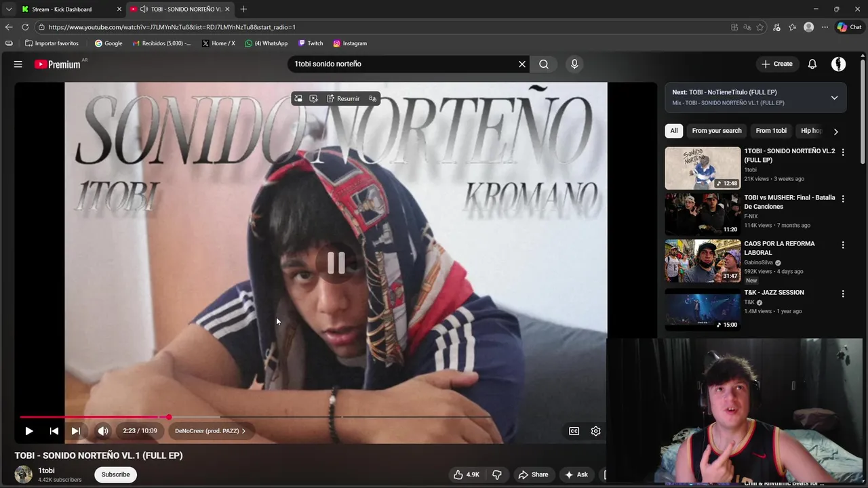The image size is (868, 488).
Task: Open 1tobi channel name link
Action: pos(46,470)
